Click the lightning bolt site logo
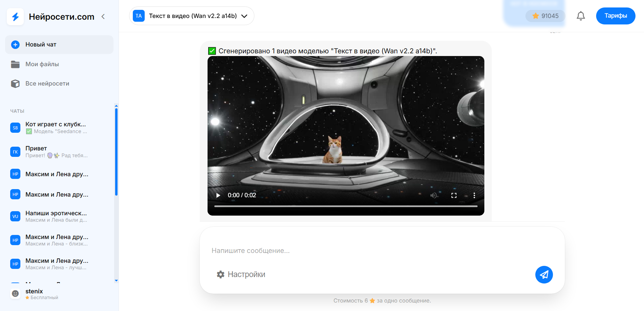Viewport: 644px width, 311px height. coord(15,17)
